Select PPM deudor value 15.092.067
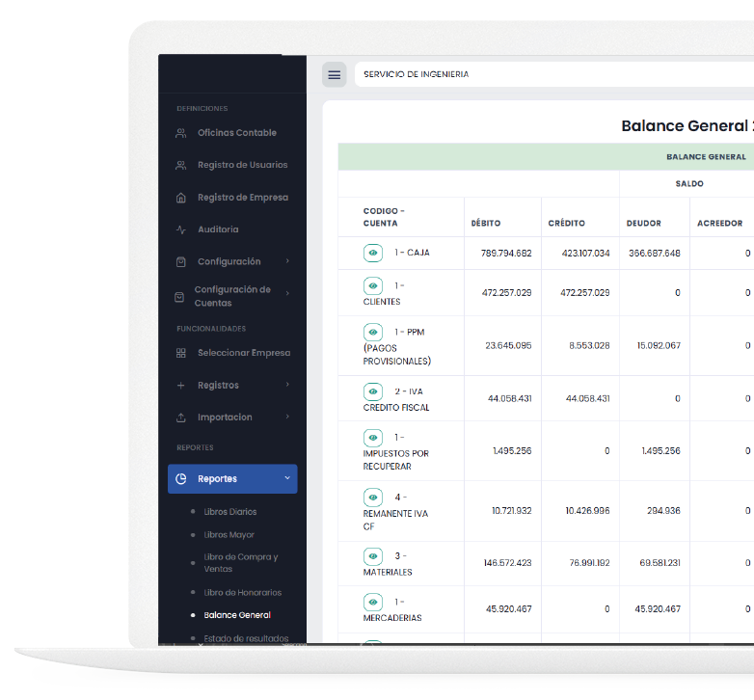 tap(659, 346)
